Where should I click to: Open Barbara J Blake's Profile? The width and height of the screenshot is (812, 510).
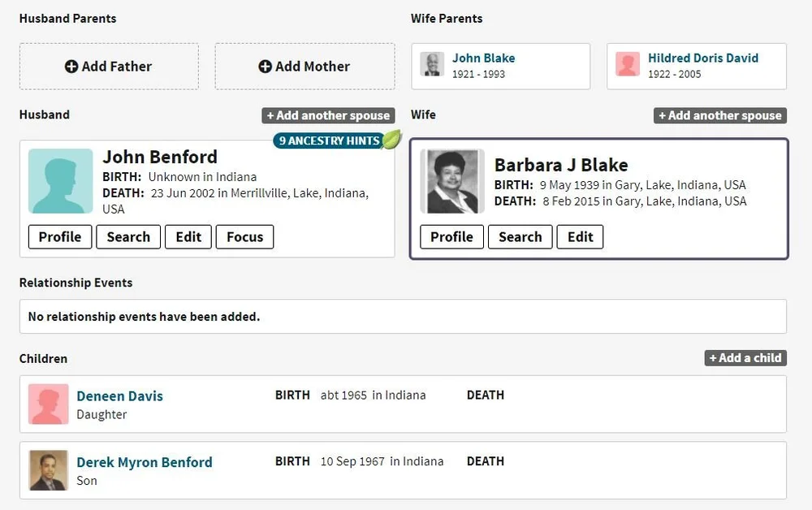tap(451, 237)
